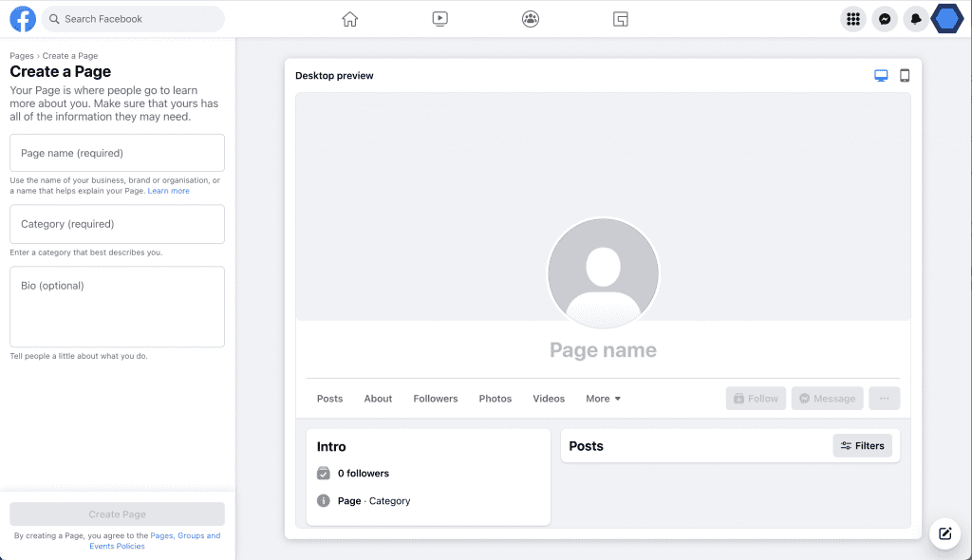Click the profile picture placeholder
Viewport: 972px width, 560px height.
[x=603, y=272]
